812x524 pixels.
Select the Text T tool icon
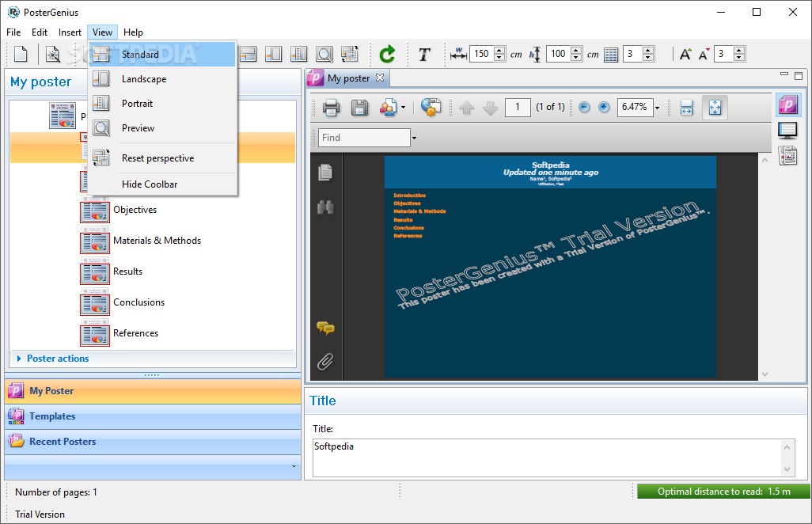point(425,54)
